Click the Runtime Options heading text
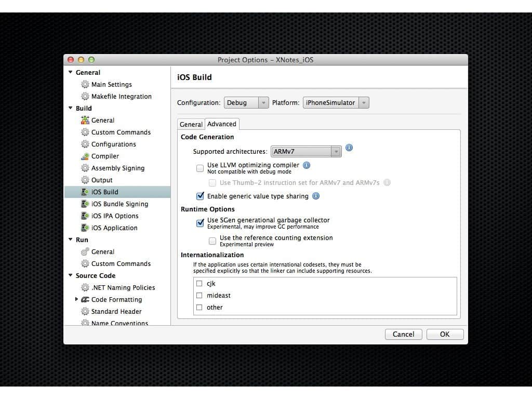The image size is (532, 399). (208, 209)
